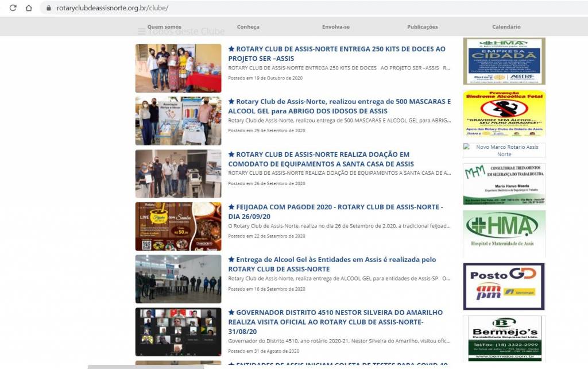Open the Feijoada com Pagode 2020 article
Viewport: 588px width, 369px height.
335,212
